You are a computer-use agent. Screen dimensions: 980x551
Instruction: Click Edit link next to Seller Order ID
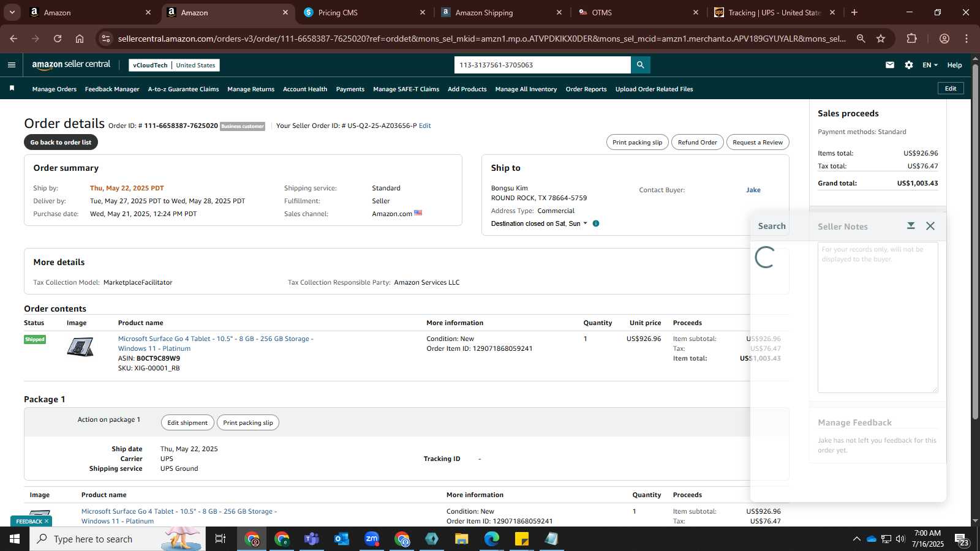pyautogui.click(x=424, y=126)
